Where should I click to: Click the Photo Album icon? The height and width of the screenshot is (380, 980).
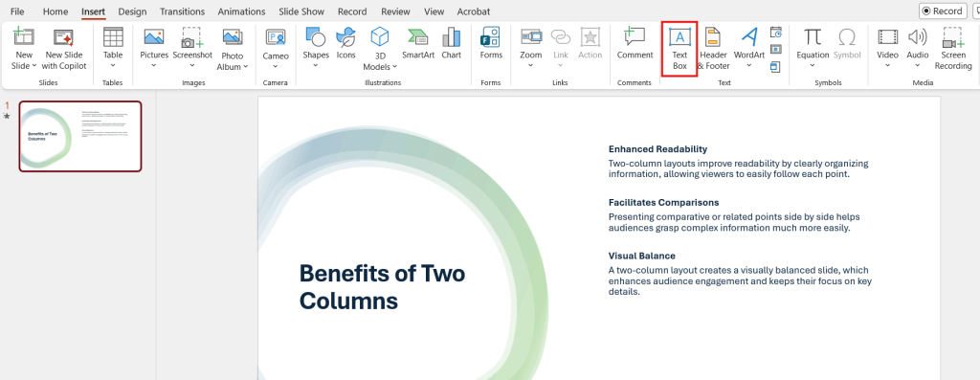tap(233, 37)
